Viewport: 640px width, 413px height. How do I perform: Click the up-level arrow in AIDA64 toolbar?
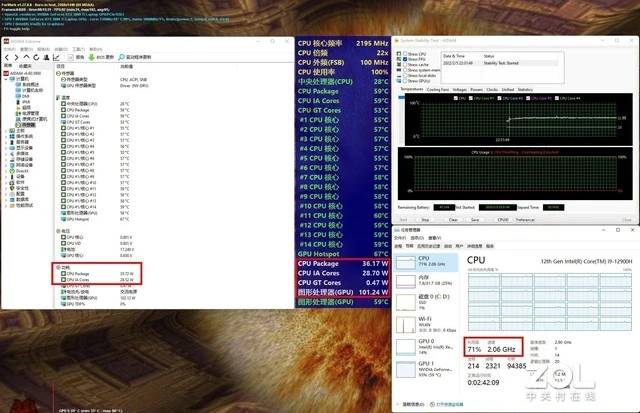(x=27, y=57)
